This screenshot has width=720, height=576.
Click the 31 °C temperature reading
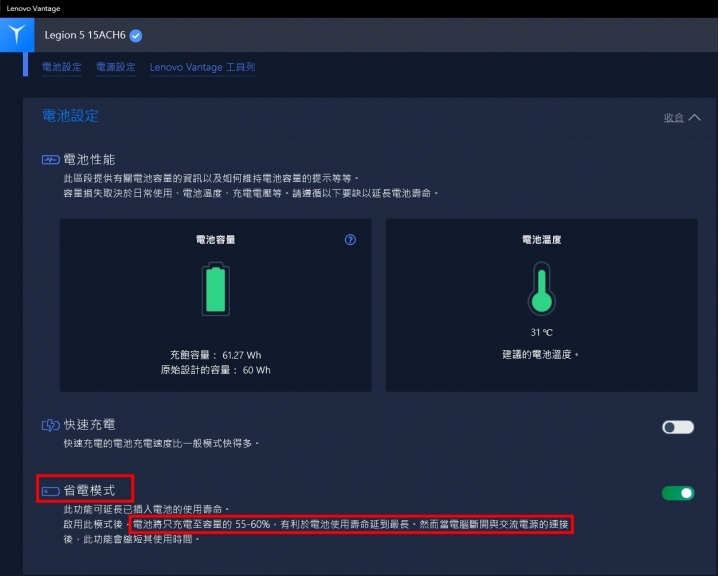point(542,333)
